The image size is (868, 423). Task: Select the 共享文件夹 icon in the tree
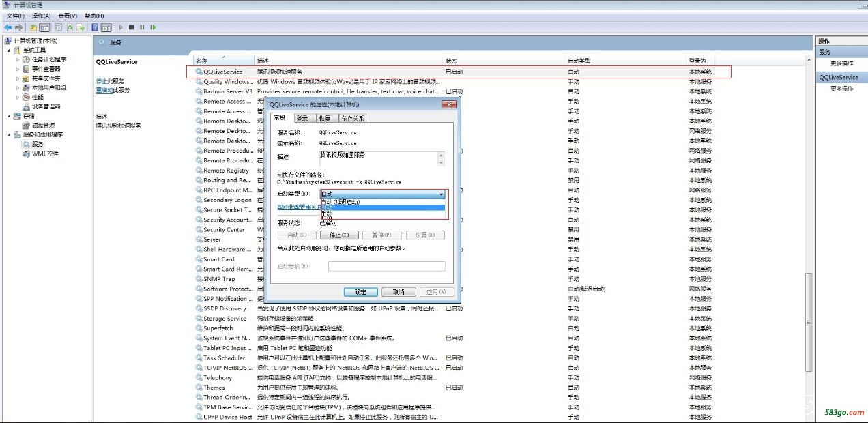click(x=27, y=78)
